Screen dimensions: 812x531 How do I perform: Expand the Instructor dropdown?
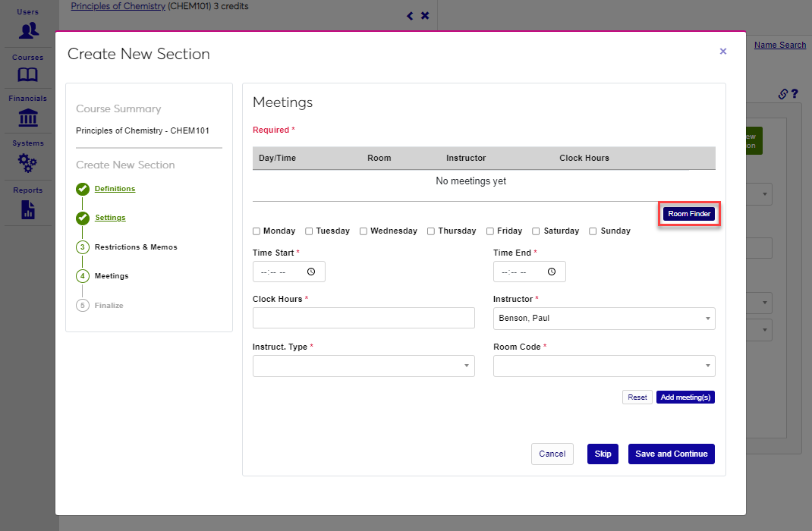tap(604, 319)
